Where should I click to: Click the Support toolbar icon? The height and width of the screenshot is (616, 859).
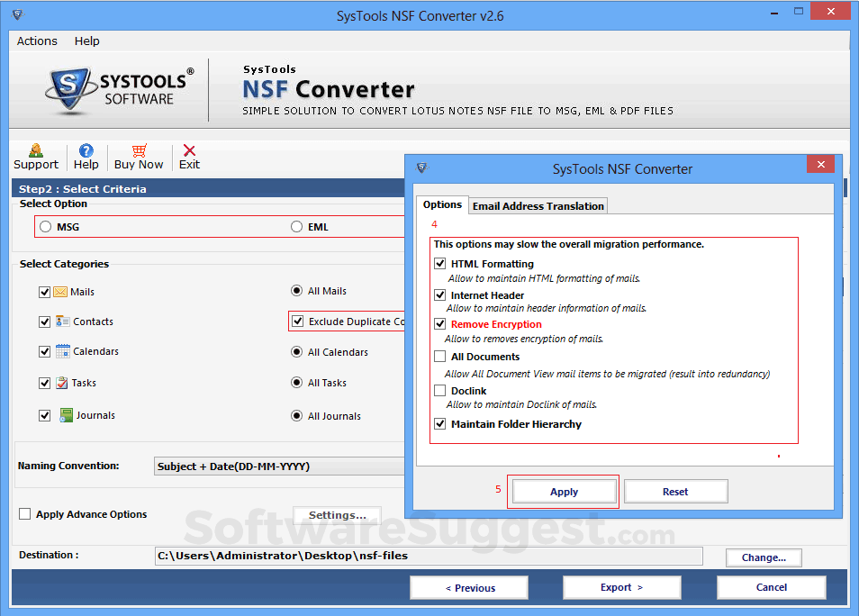tap(36, 150)
